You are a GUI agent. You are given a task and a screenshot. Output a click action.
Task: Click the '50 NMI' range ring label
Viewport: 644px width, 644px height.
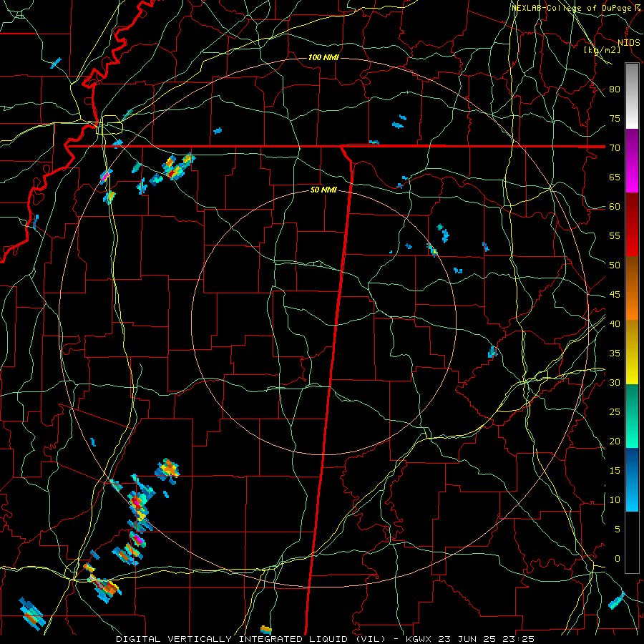coord(323,190)
